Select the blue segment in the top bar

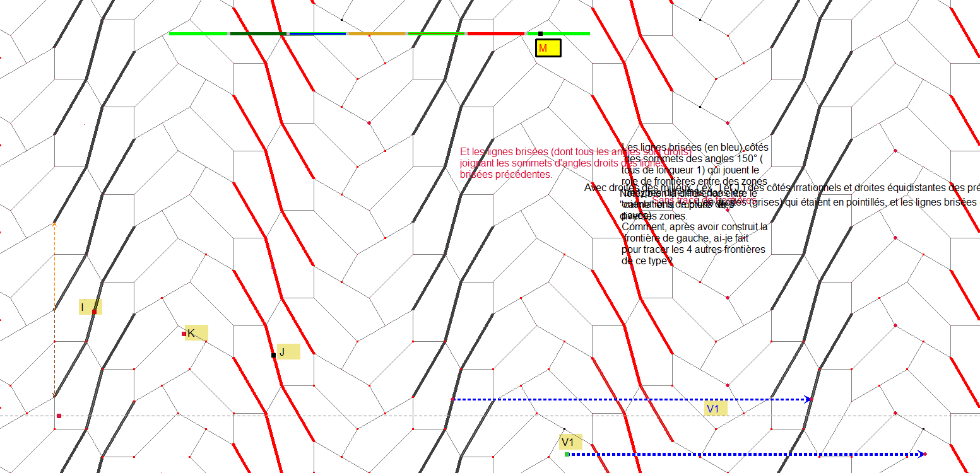point(317,33)
